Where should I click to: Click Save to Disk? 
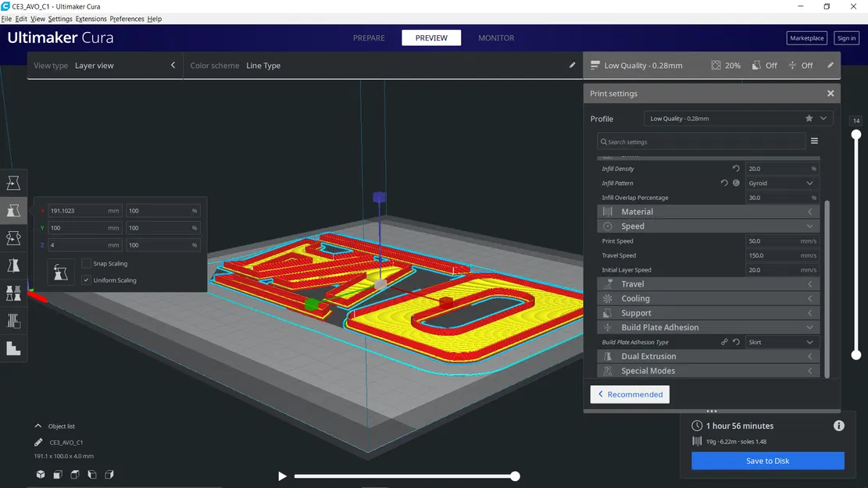(x=768, y=461)
